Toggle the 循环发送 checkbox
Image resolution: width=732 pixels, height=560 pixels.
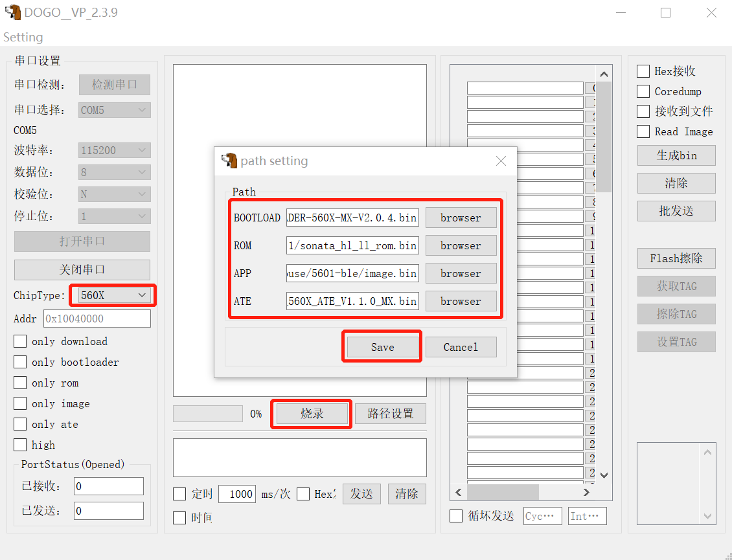(456, 516)
